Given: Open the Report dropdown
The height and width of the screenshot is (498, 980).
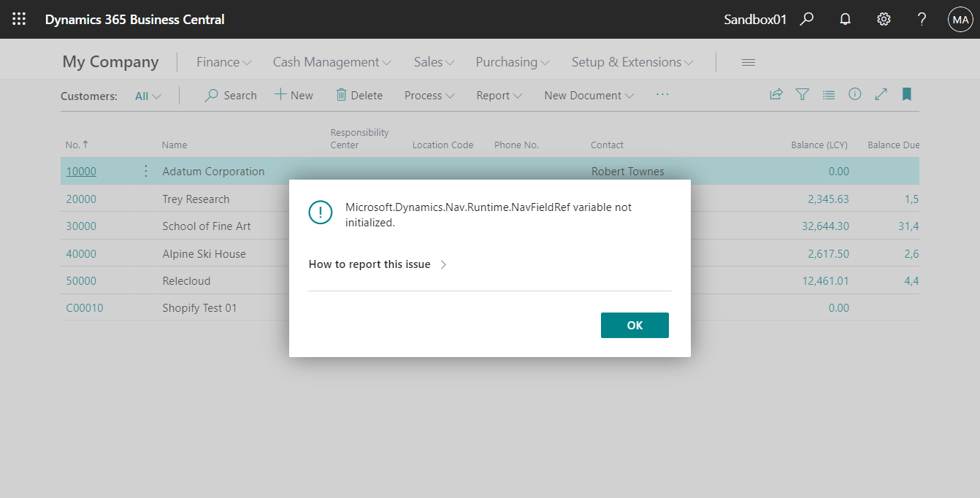Looking at the screenshot, I should (x=499, y=95).
